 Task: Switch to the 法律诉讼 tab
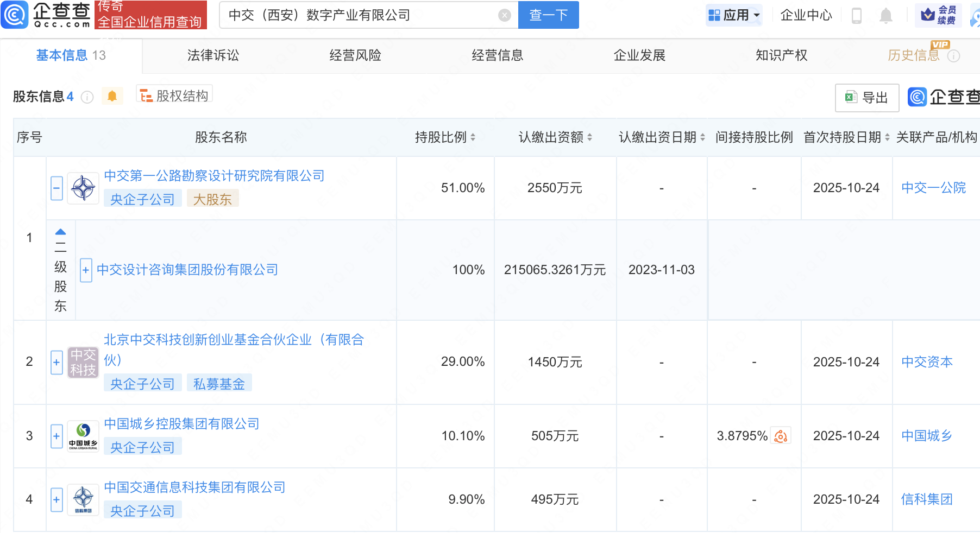click(x=213, y=55)
